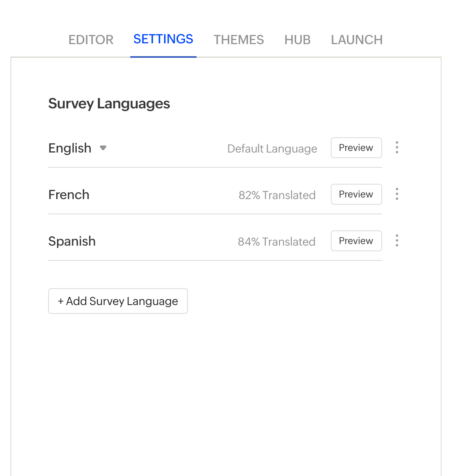This screenshot has width=452, height=476.
Task: Select the Spanish language row label
Action: point(72,241)
